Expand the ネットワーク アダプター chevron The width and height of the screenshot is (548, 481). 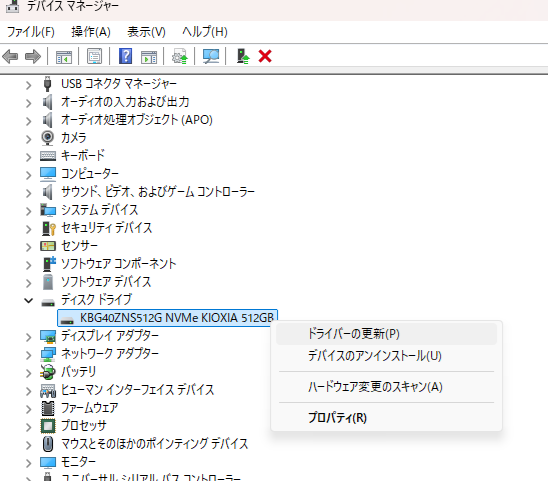coord(29,355)
